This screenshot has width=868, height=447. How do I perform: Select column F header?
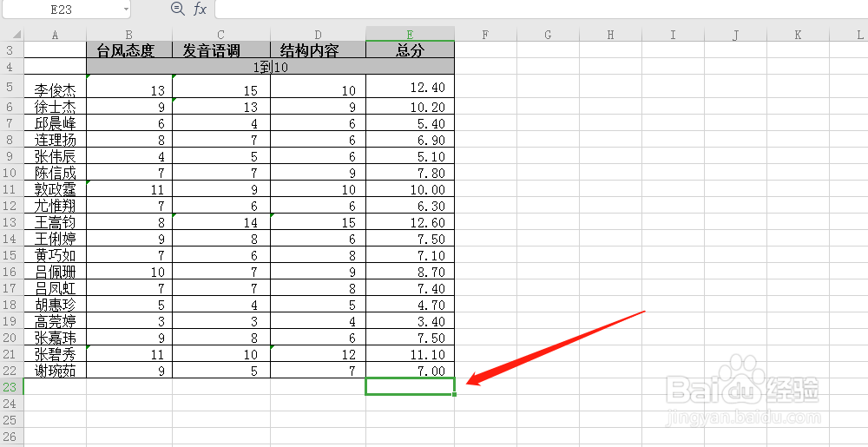pos(485,35)
